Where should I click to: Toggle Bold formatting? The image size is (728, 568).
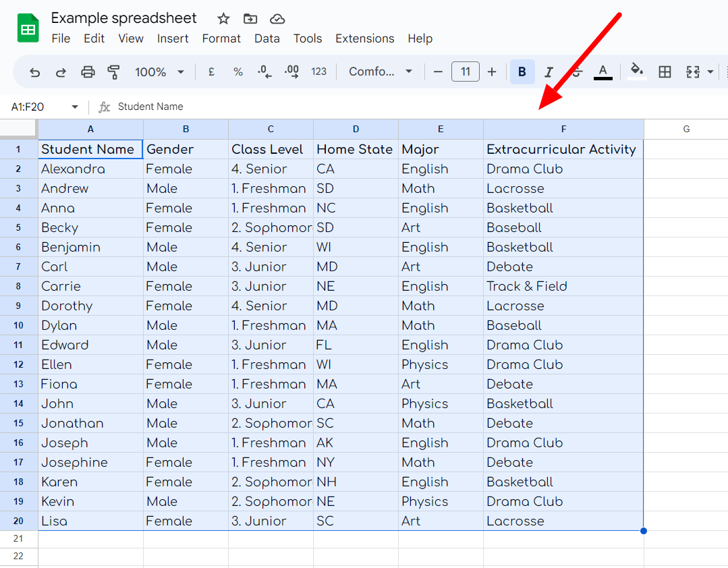click(x=522, y=72)
